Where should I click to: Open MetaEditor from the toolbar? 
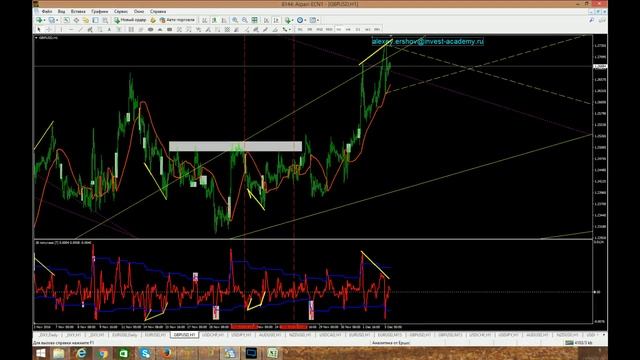pos(153,20)
